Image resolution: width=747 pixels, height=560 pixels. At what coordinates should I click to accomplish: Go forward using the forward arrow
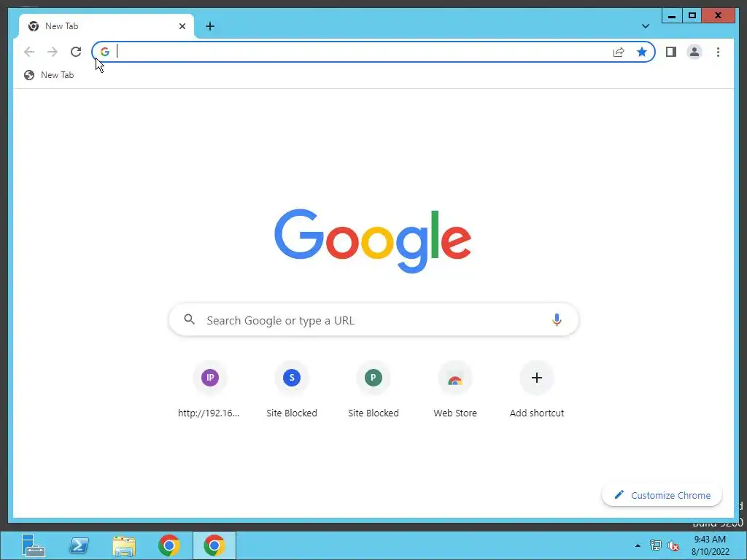click(x=53, y=52)
